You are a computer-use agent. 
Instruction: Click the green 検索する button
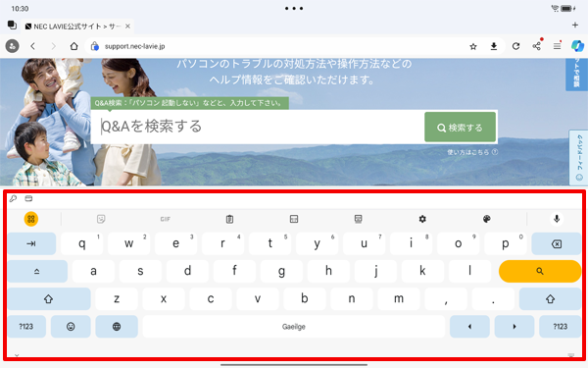(x=461, y=128)
